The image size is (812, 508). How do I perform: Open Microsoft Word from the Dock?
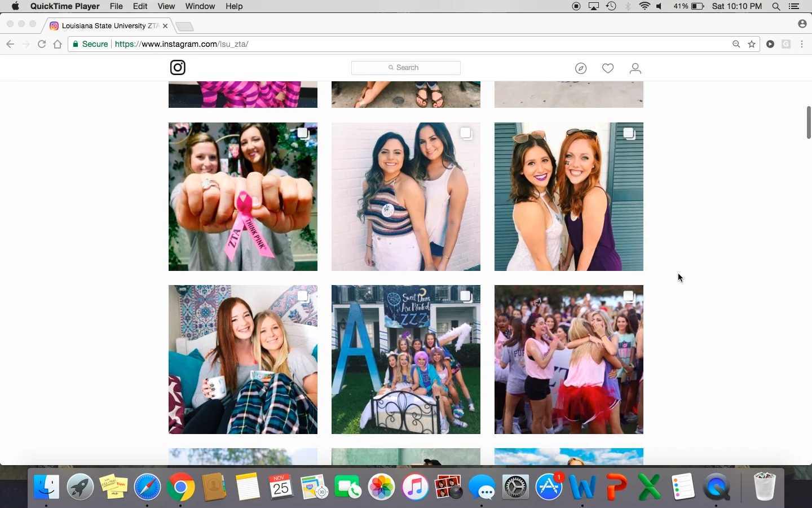582,487
